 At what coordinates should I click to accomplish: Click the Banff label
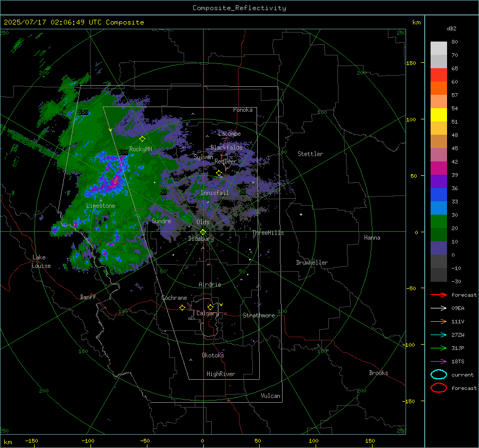point(88,297)
